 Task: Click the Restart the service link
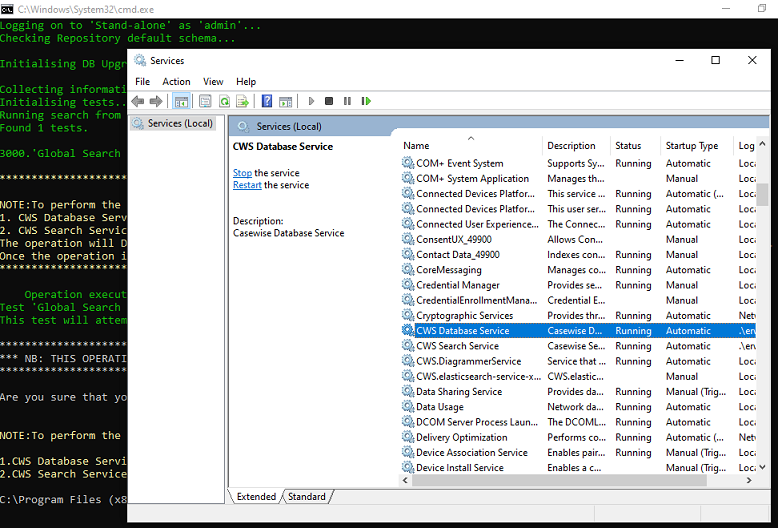[247, 185]
